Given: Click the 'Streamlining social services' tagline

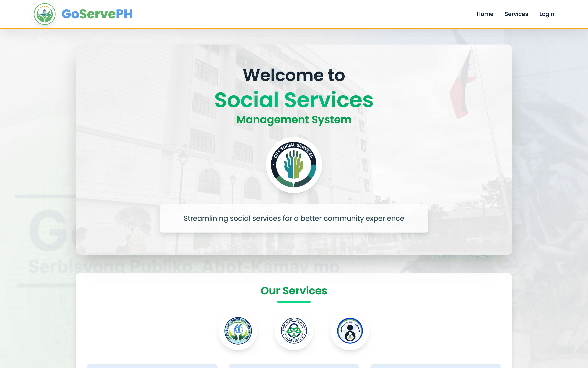Looking at the screenshot, I should click(x=294, y=218).
